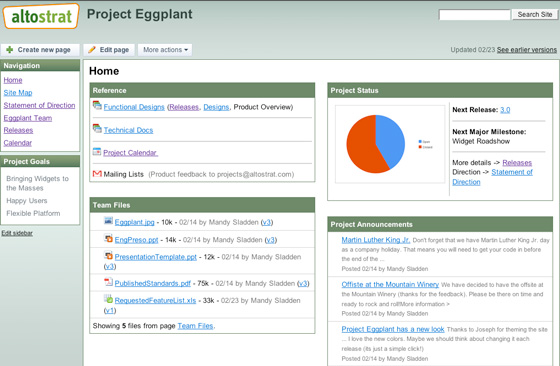
Task: Click the spreadsheet icon for RequestedFeatureList.xls
Action: (108, 299)
